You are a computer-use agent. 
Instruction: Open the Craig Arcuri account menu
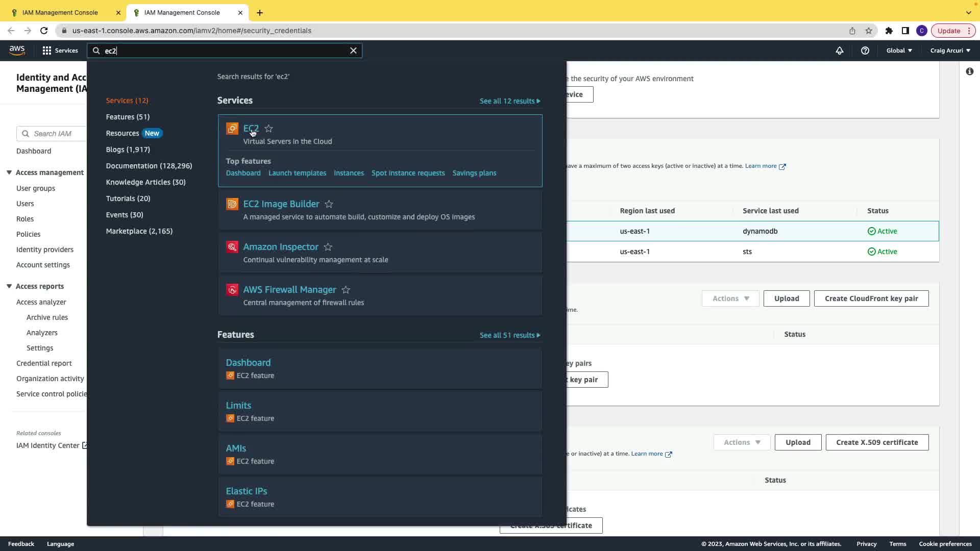point(950,51)
